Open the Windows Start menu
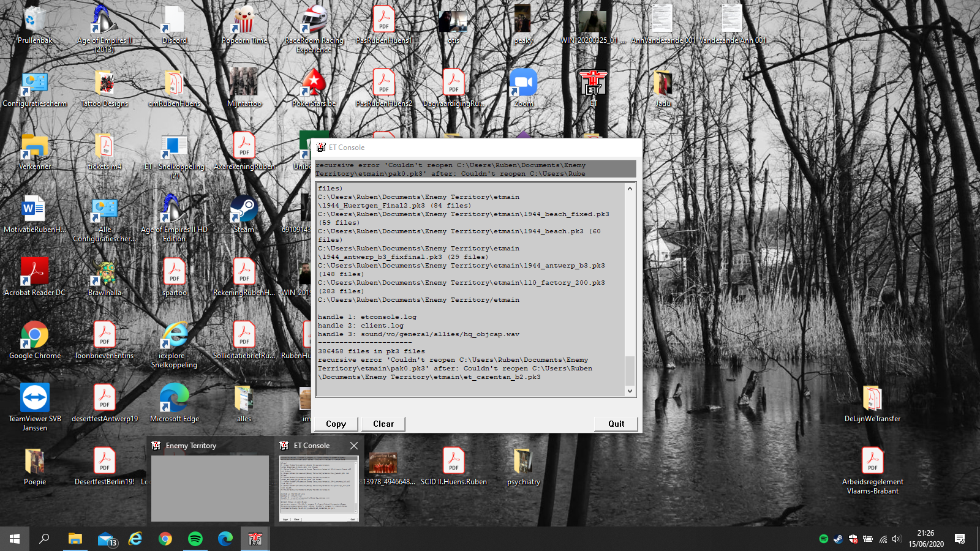 (x=15, y=539)
